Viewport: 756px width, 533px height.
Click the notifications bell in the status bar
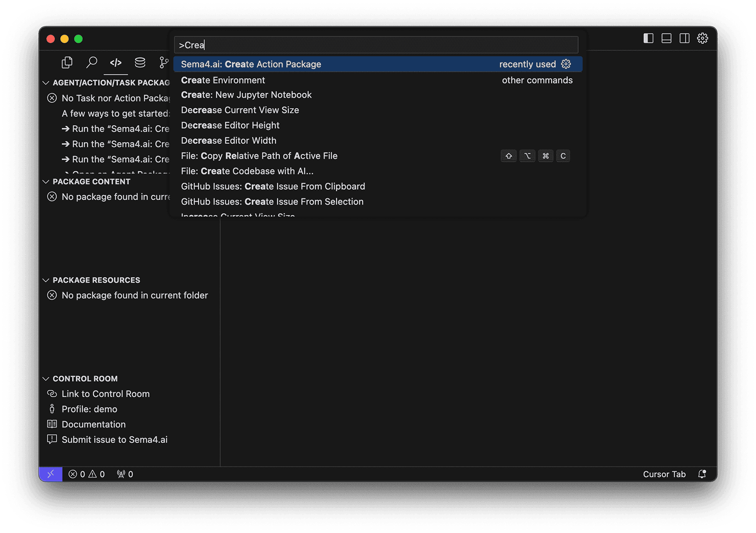[x=702, y=473]
